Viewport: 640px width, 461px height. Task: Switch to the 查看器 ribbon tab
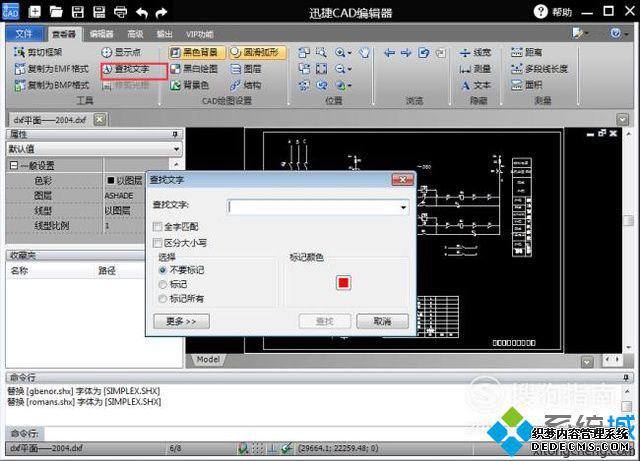64,34
